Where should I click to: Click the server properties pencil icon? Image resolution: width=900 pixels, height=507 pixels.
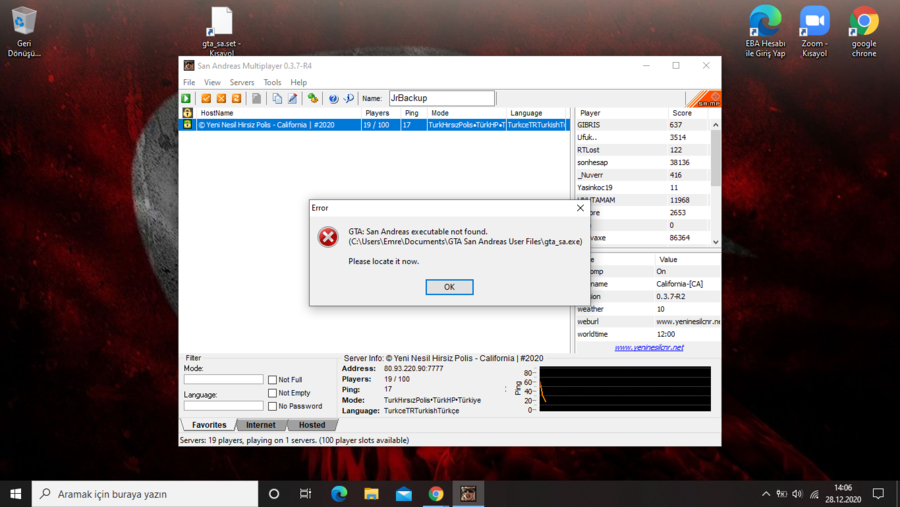[292, 99]
